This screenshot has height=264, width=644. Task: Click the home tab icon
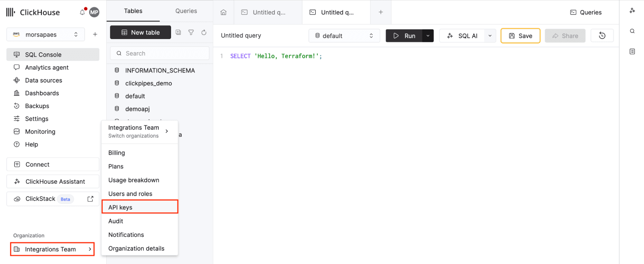tap(223, 12)
